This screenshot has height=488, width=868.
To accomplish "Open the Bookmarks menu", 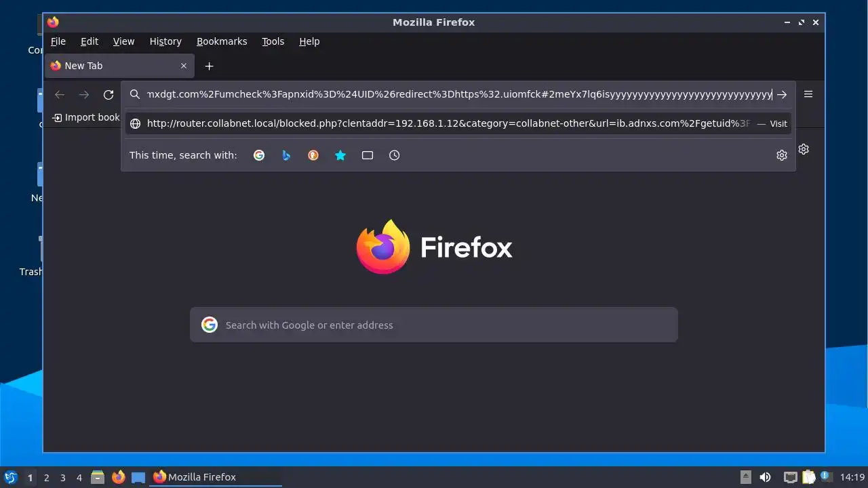I will (x=222, y=41).
